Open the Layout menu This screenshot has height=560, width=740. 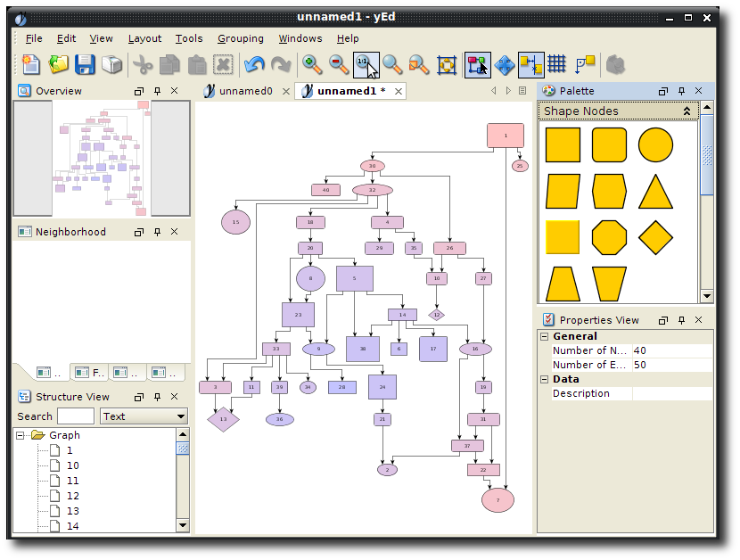144,38
